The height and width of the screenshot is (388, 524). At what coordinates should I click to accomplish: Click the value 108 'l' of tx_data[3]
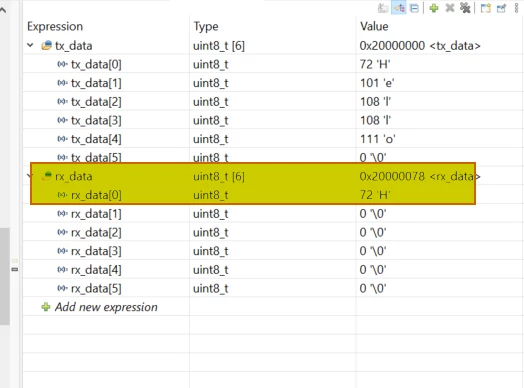point(375,120)
